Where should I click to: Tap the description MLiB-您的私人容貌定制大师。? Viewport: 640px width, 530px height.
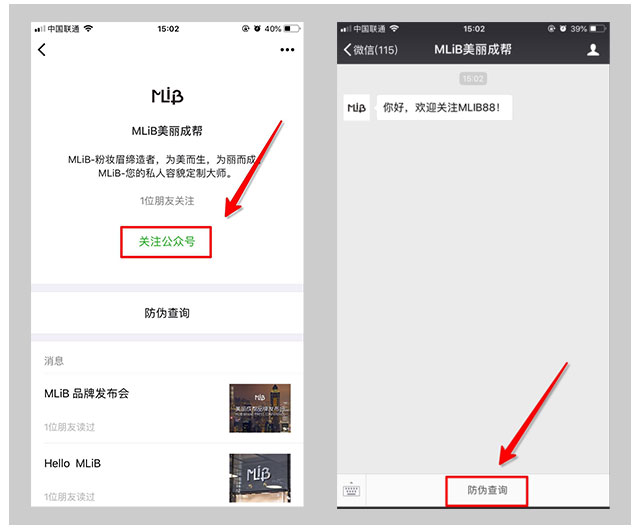165,173
